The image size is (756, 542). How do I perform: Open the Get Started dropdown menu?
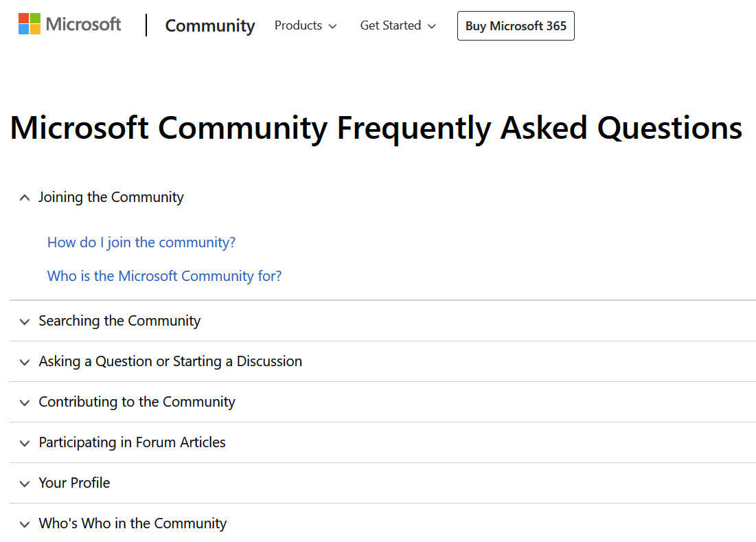coord(398,25)
